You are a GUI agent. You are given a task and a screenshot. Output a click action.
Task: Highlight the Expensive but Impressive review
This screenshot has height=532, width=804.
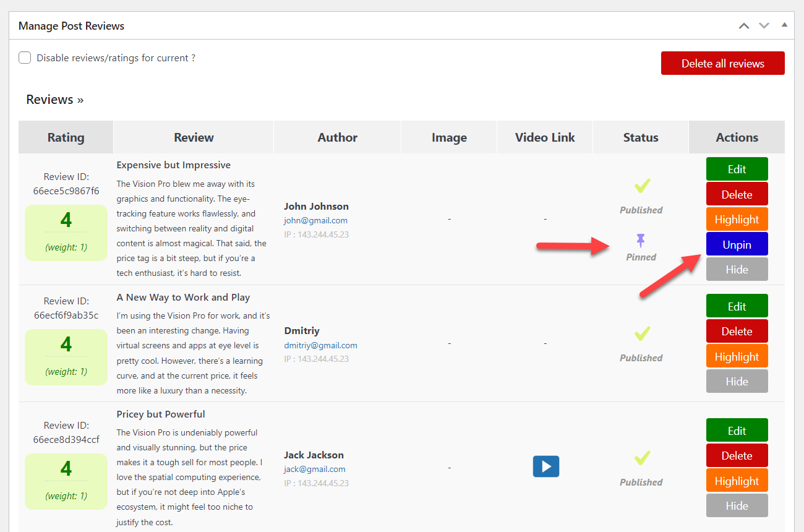[737, 219]
